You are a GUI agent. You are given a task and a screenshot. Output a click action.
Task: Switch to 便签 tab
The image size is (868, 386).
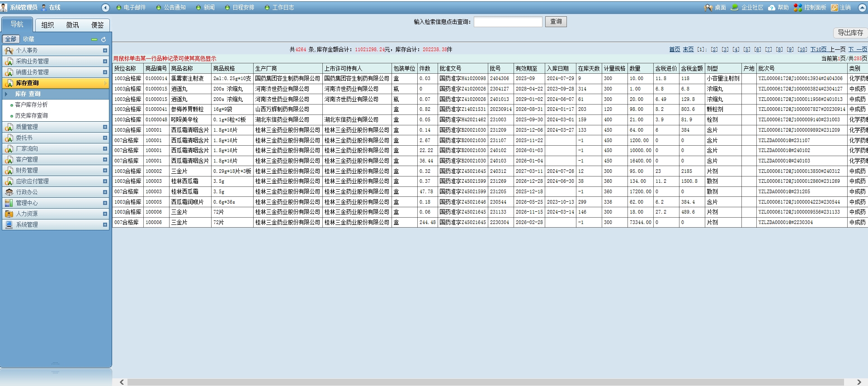click(97, 25)
